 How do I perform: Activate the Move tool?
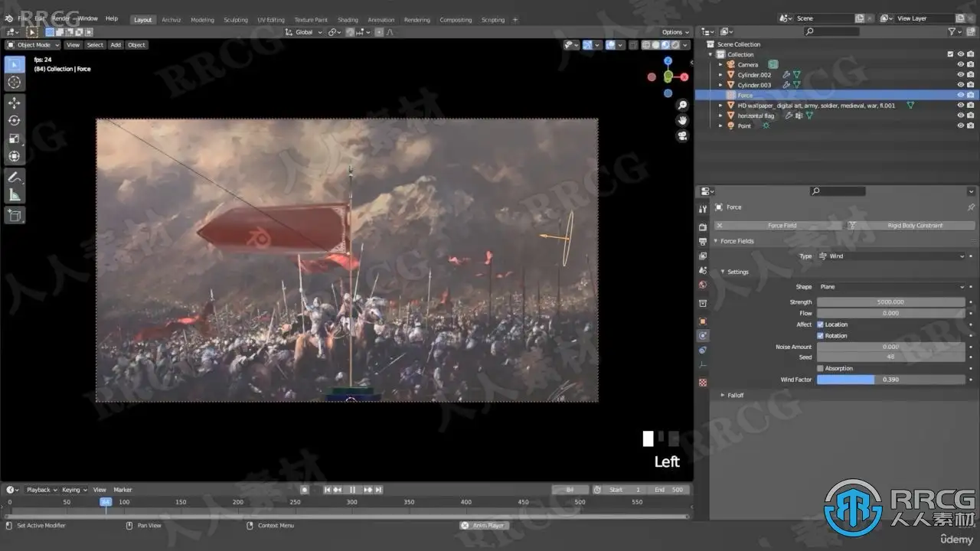click(15, 103)
